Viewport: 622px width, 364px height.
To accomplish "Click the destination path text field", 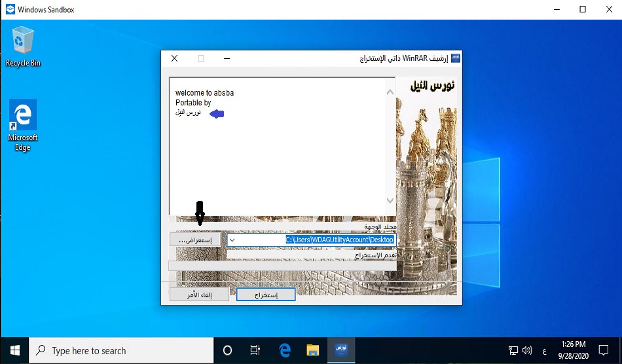I will point(314,240).
